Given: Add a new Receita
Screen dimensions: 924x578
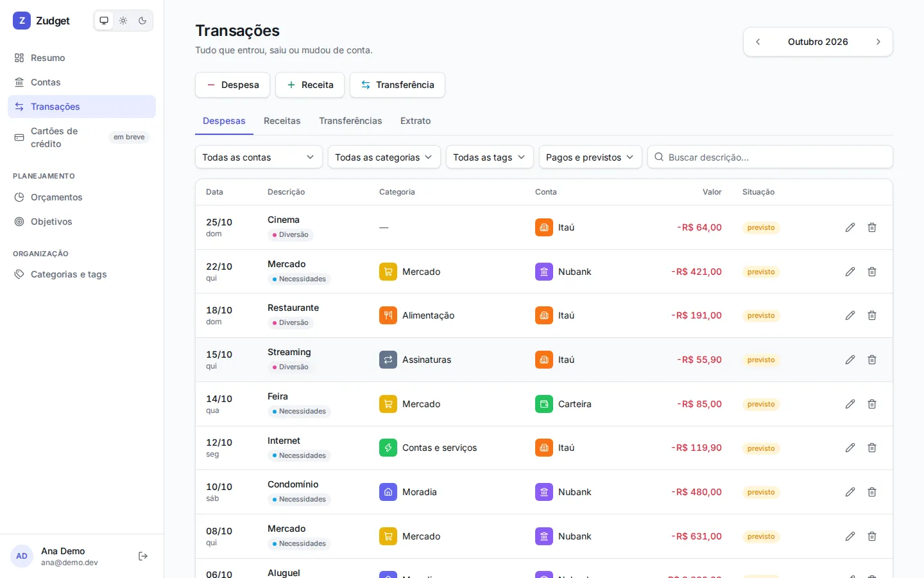Looking at the screenshot, I should (310, 85).
